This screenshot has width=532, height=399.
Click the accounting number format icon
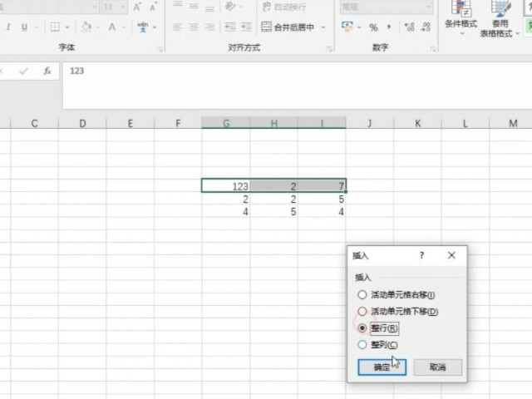pos(347,27)
